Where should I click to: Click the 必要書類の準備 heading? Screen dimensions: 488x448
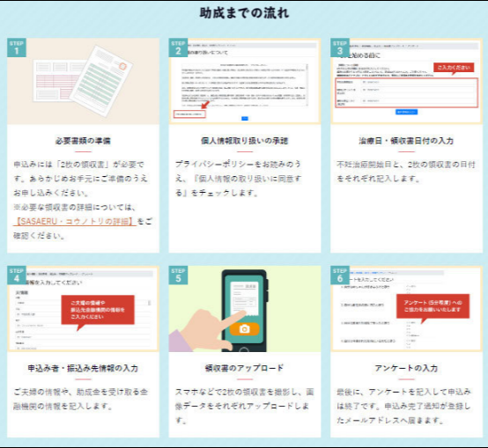tap(83, 141)
